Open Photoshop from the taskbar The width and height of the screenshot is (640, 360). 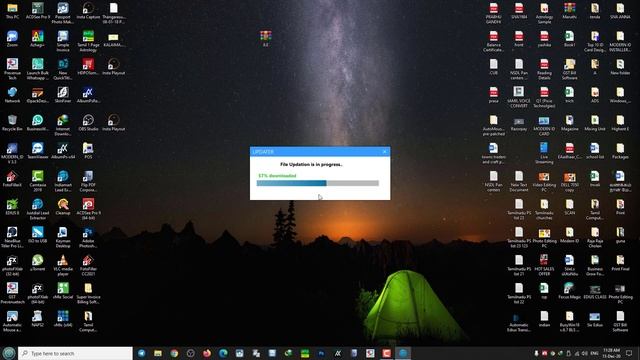[x=321, y=353]
